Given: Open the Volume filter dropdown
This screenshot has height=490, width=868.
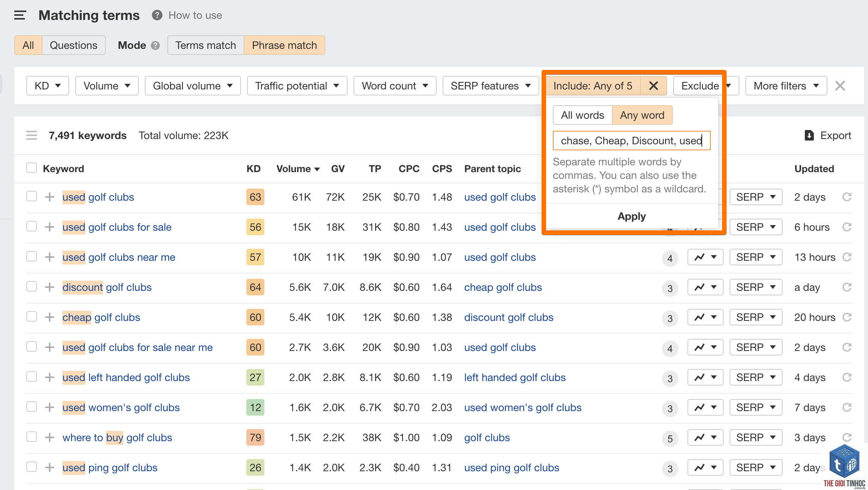Looking at the screenshot, I should 107,86.
